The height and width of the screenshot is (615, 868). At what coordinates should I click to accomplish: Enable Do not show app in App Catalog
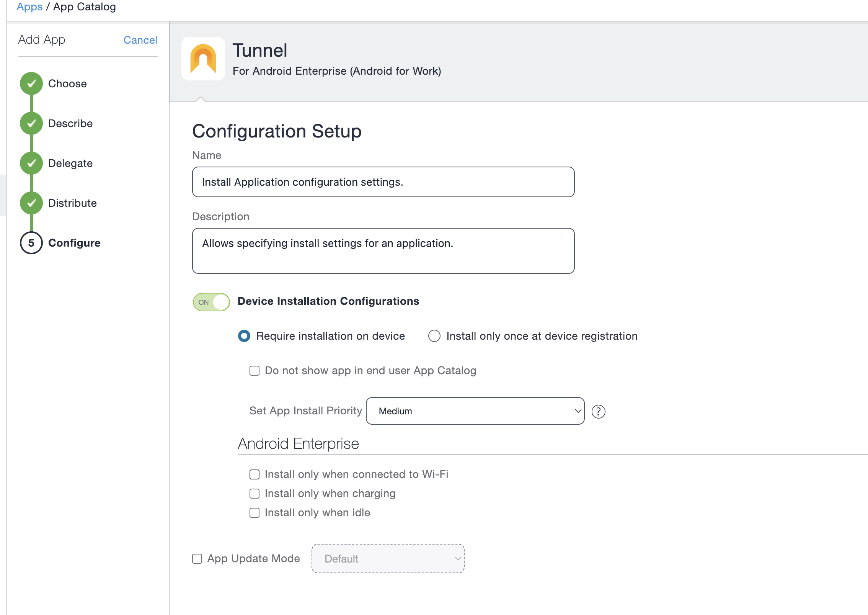254,370
